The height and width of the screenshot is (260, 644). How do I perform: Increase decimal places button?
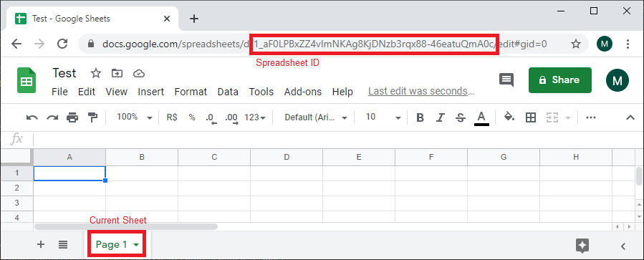[231, 118]
